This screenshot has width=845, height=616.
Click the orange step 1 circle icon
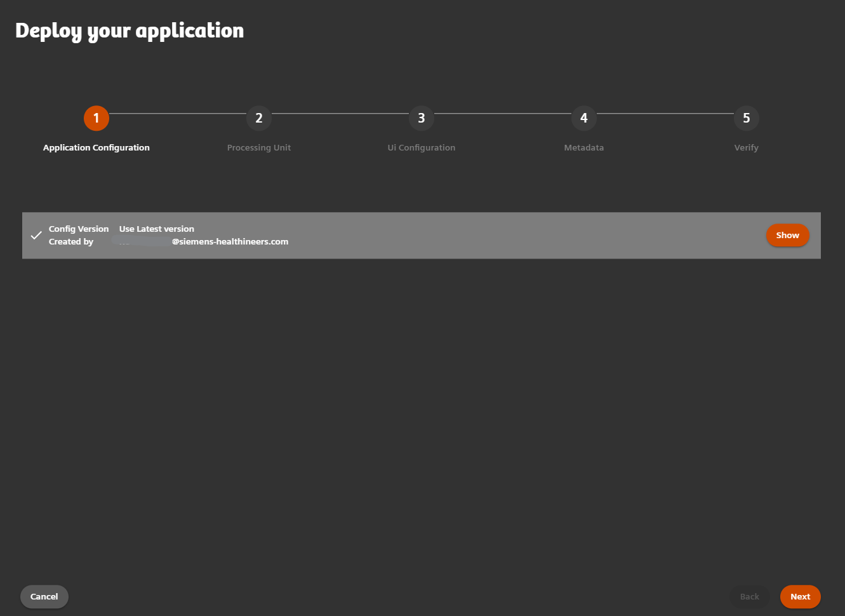click(96, 118)
